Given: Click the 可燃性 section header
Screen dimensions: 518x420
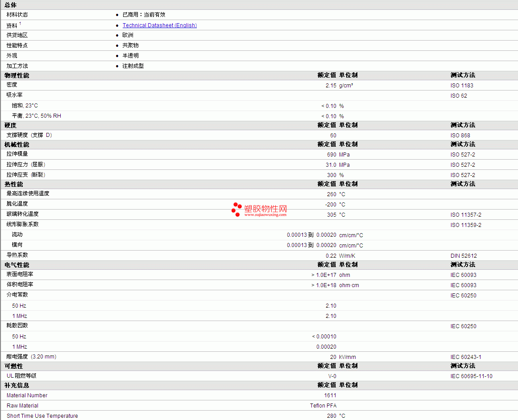Looking at the screenshot, I should click(13, 366).
